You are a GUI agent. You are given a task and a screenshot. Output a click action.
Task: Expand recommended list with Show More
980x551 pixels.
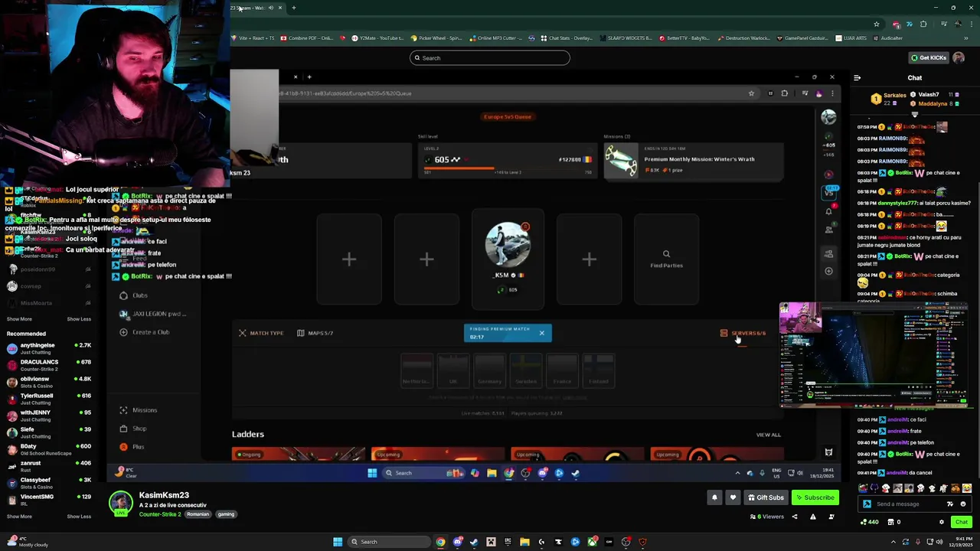(19, 517)
